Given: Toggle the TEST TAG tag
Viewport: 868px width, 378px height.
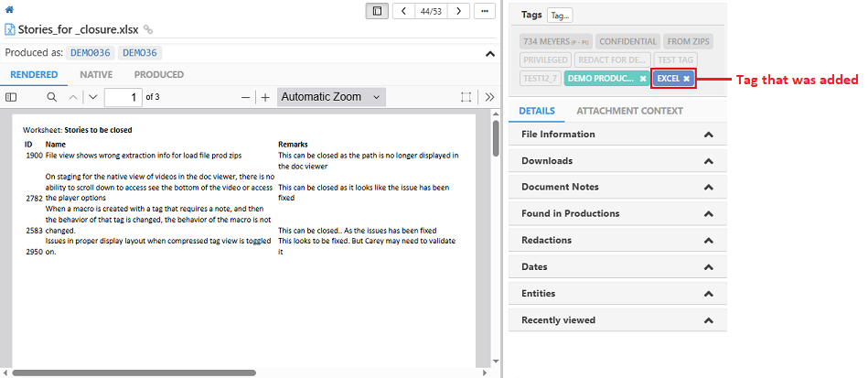Looking at the screenshot, I should [x=676, y=59].
